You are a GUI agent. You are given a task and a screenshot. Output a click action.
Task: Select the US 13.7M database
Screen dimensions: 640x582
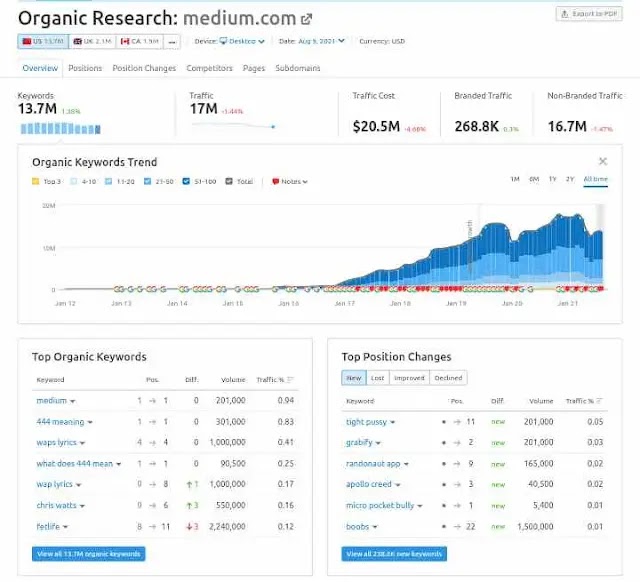pos(43,41)
